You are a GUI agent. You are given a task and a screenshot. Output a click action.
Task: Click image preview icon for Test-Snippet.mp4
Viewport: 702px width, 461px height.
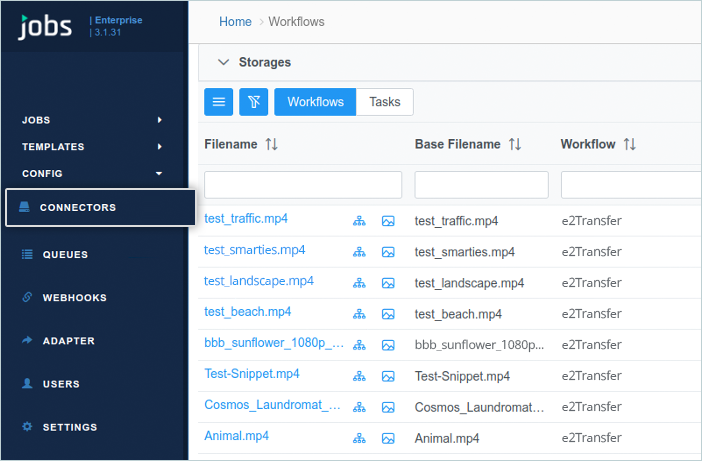click(x=388, y=376)
